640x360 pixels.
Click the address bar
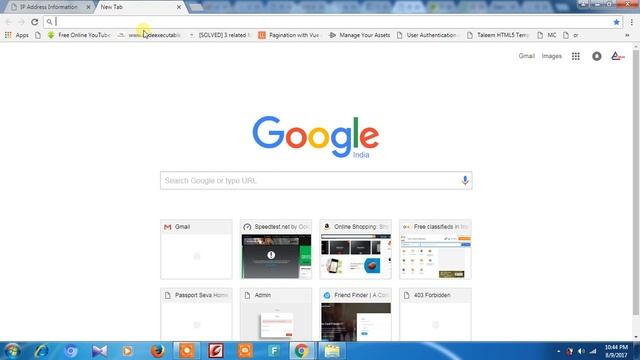pos(333,22)
